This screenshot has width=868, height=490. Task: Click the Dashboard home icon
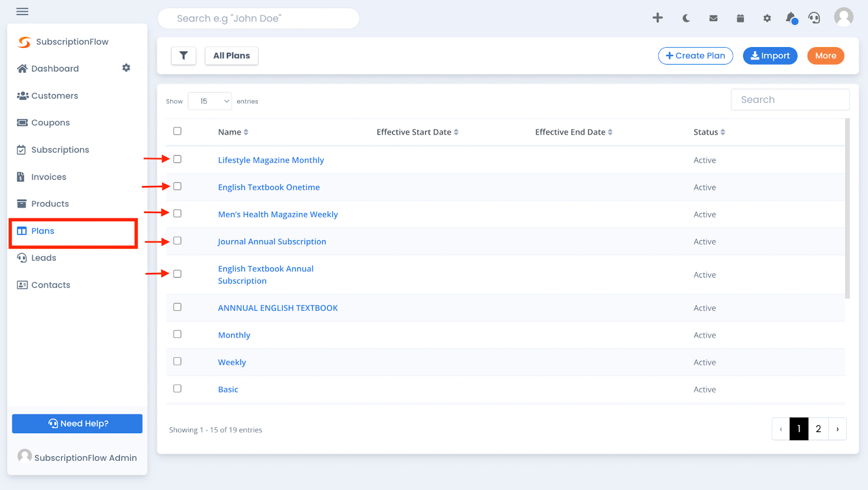coord(22,68)
